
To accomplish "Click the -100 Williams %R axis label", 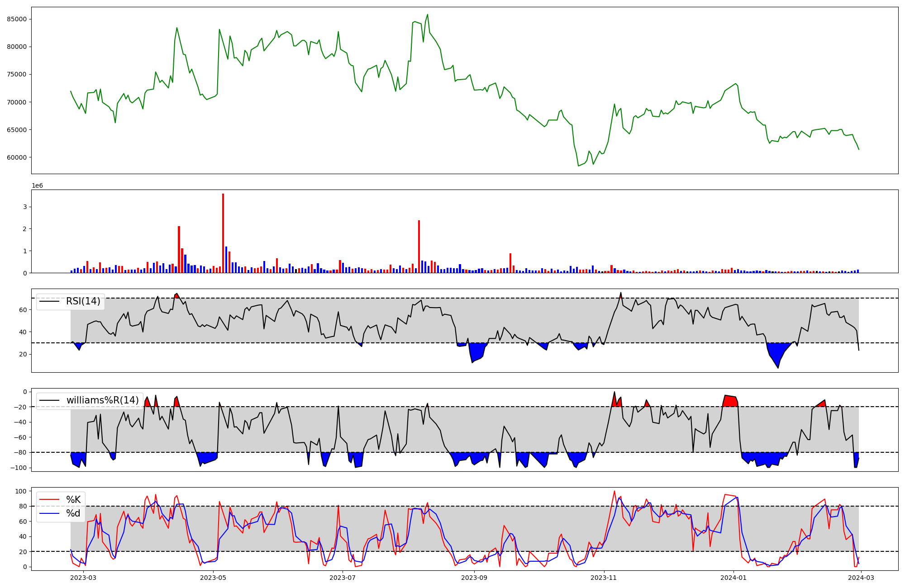I will coord(19,468).
